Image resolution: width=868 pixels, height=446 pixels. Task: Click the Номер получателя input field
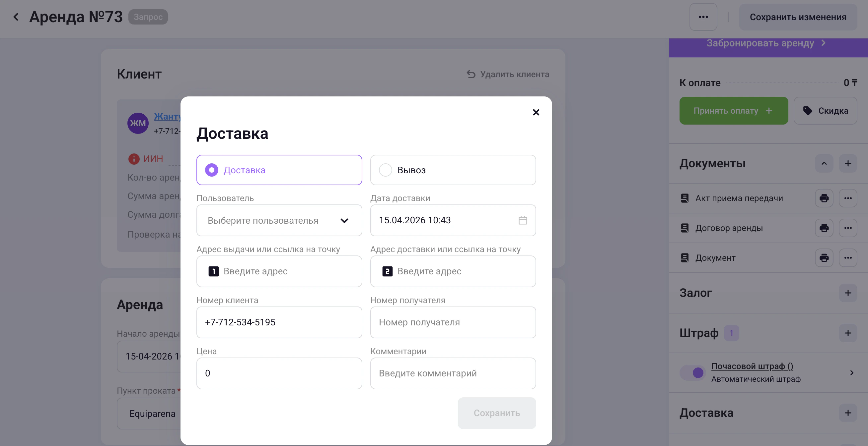(453, 322)
